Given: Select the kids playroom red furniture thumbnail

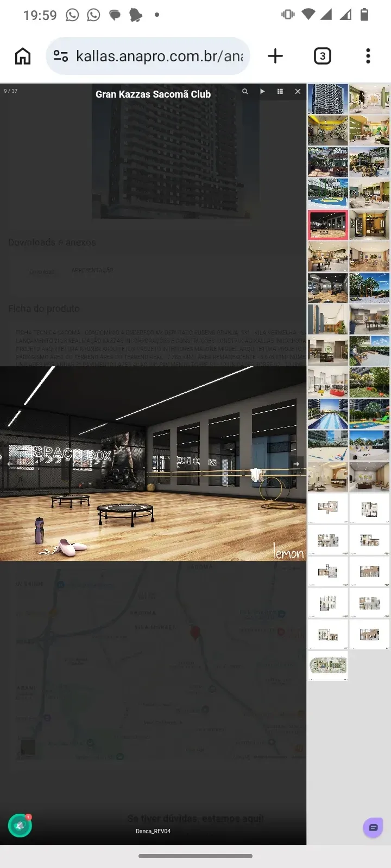Looking at the screenshot, I should coord(328,382).
